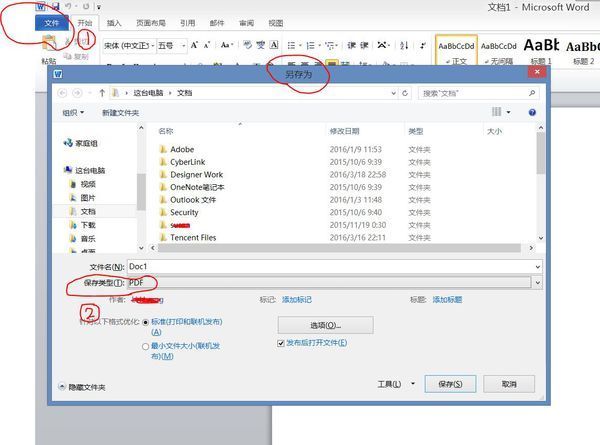The image size is (600, 445).
Task: Click the Save icon in Quick Access Toolbar
Action: pyautogui.click(x=56, y=6)
